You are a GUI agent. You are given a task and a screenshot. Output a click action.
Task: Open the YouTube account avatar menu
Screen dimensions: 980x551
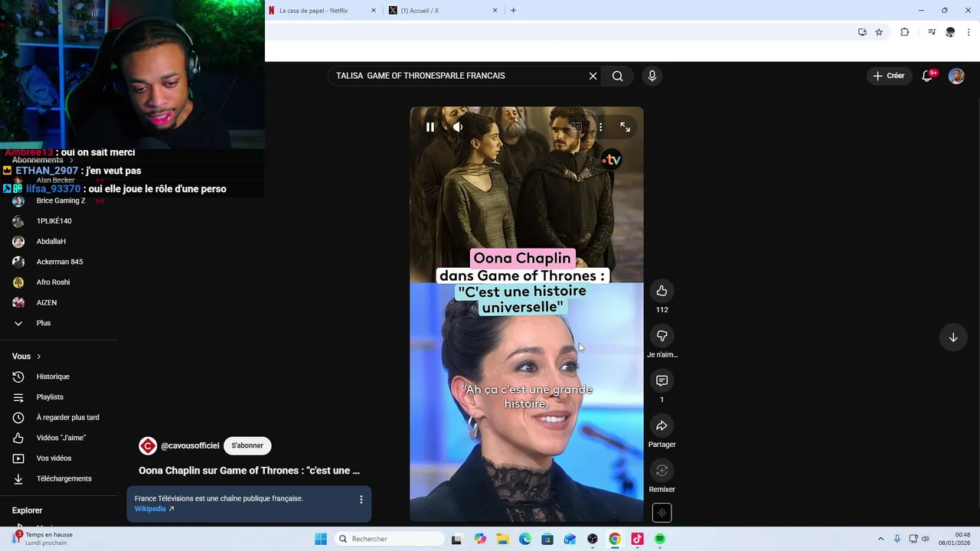click(x=956, y=76)
